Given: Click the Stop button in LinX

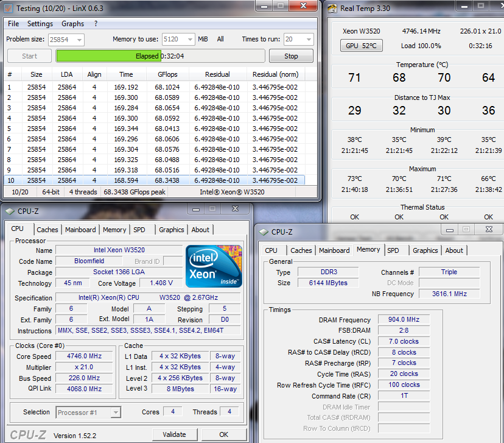Looking at the screenshot, I should pos(291,56).
